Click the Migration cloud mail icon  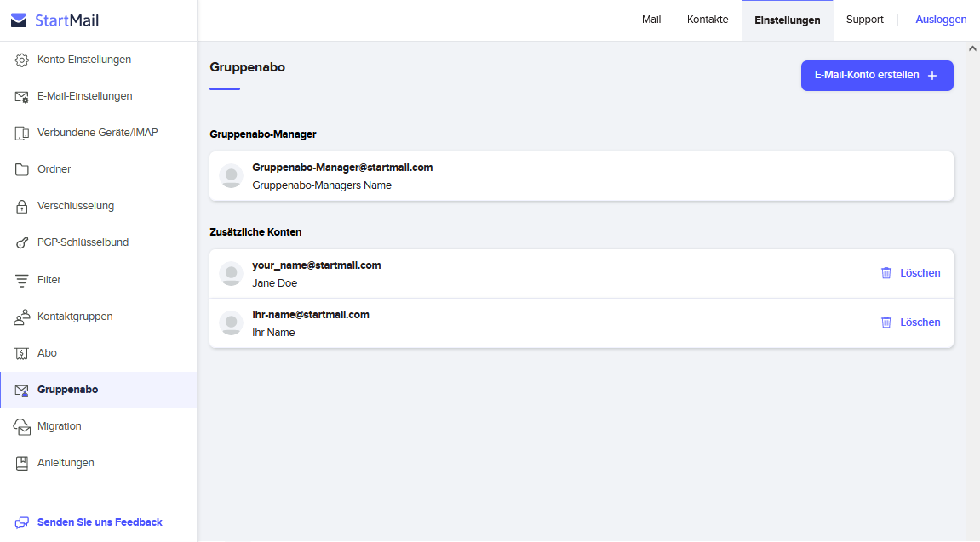(22, 426)
